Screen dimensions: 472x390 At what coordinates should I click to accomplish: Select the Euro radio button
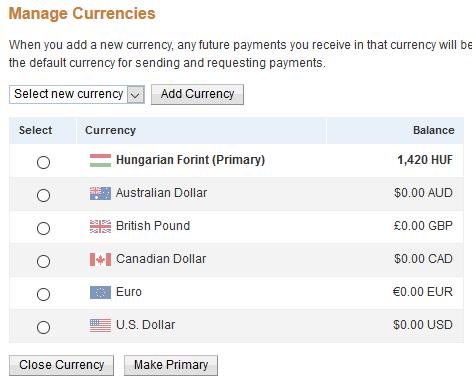click(43, 294)
